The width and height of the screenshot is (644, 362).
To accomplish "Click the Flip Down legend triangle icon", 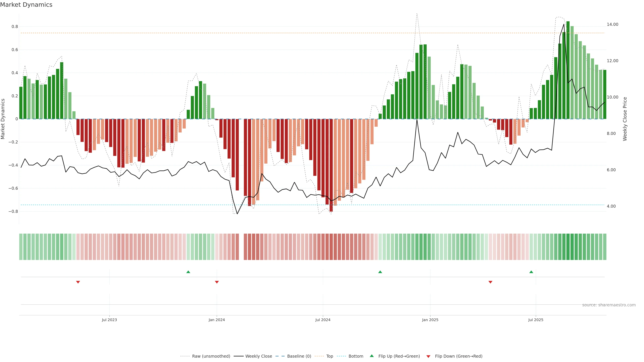I will (x=428, y=356).
